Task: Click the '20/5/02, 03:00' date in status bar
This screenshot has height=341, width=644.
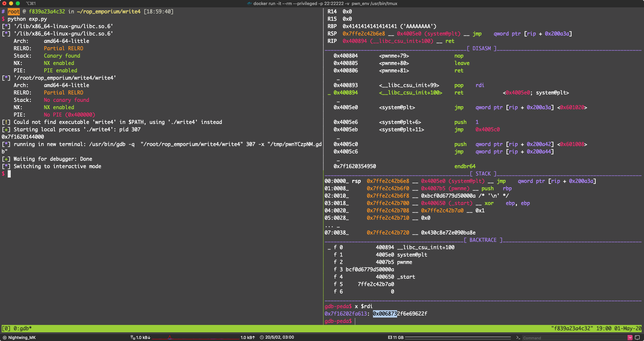Action: coord(279,337)
